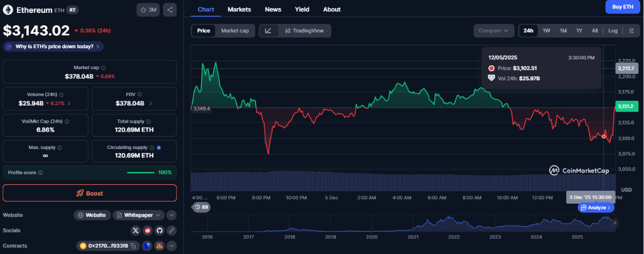
Task: Set chart range to 24h
Action: pos(528,31)
